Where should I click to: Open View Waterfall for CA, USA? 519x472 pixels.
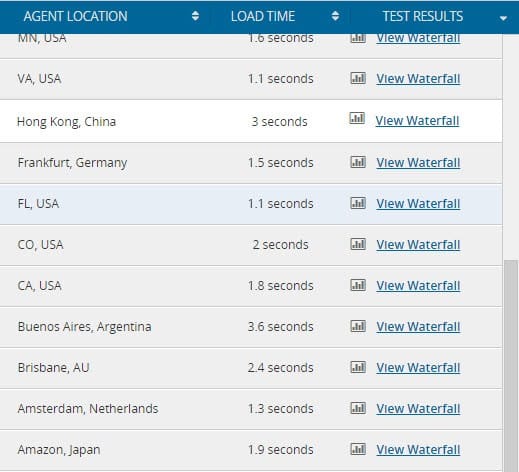point(418,286)
